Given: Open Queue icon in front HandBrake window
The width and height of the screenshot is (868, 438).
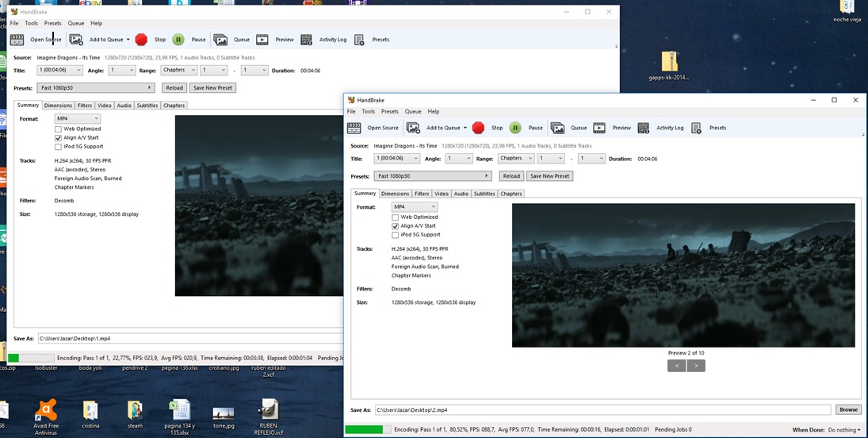Looking at the screenshot, I should click(557, 128).
